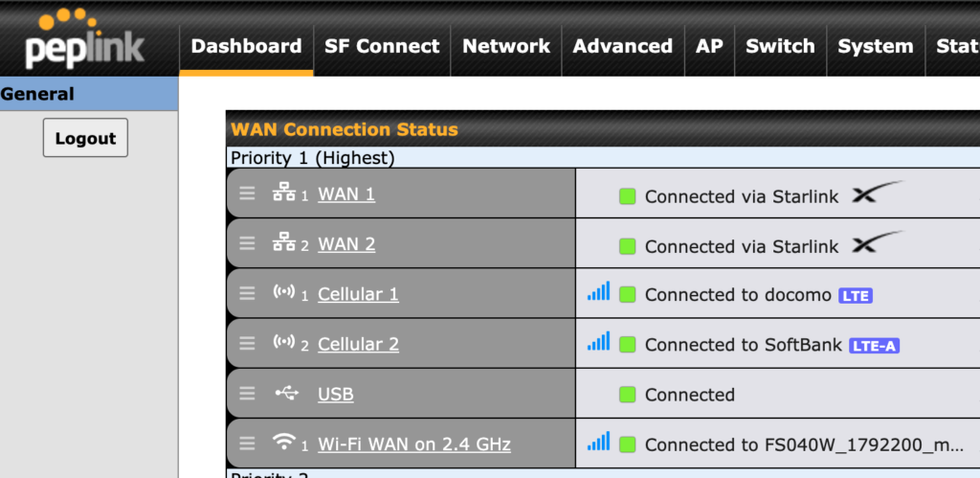Click the LTE-A badge next to SoftBank
Screen dimensions: 980x478
click(x=874, y=346)
